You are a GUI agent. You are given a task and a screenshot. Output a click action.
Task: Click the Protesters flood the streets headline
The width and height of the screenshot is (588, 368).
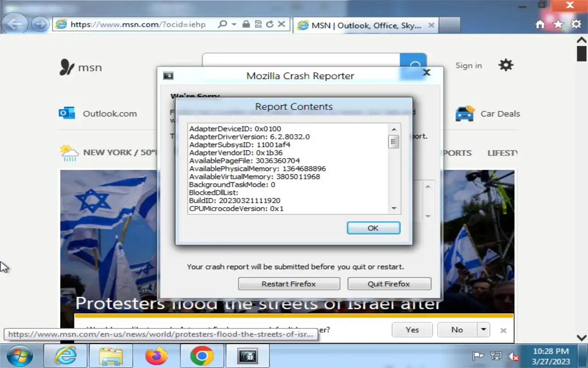(258, 304)
